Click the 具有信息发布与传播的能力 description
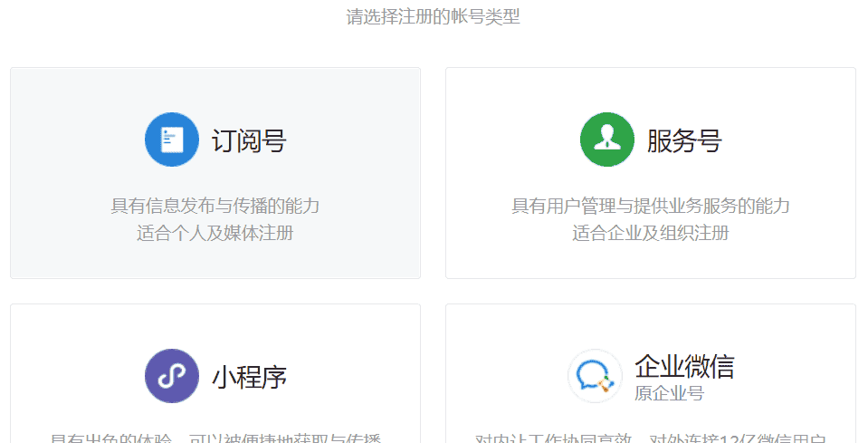The height and width of the screenshot is (443, 868). pyautogui.click(x=215, y=206)
